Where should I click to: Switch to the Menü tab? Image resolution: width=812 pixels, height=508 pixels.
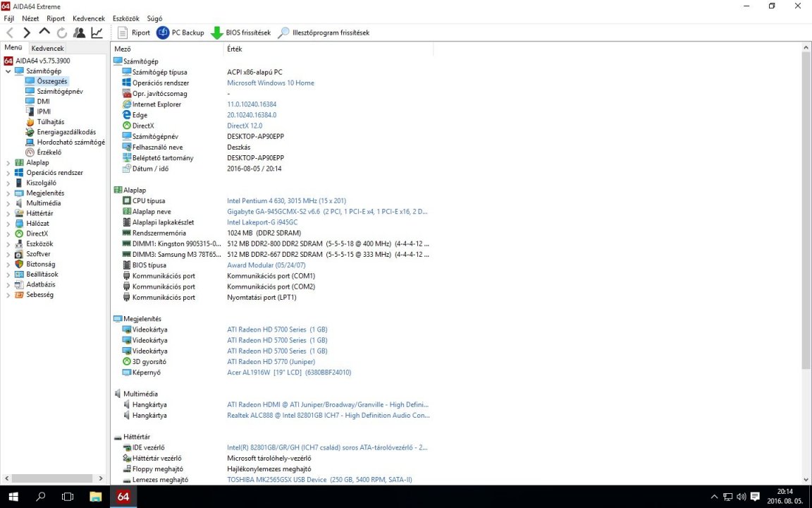click(x=13, y=47)
